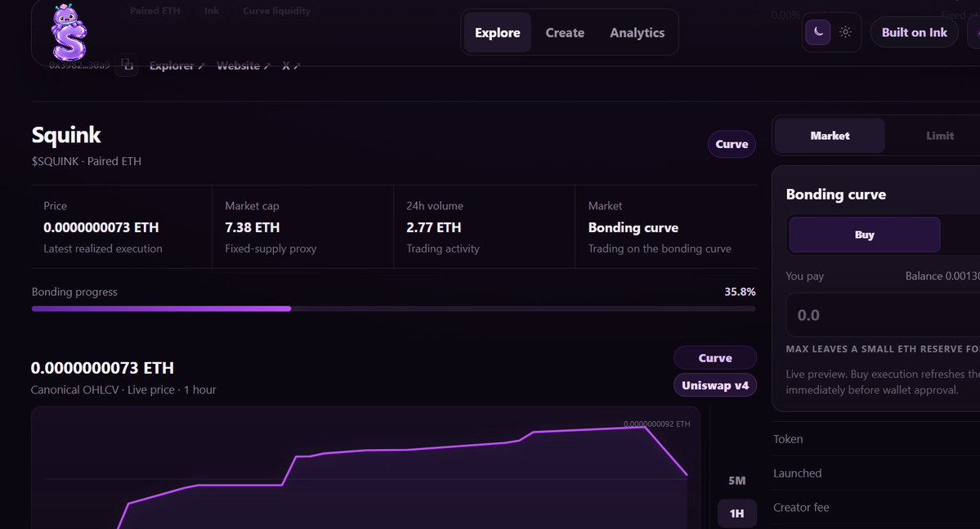The image size is (980, 529).
Task: Click the 24h volume 2.77 ETH value
Action: click(434, 227)
